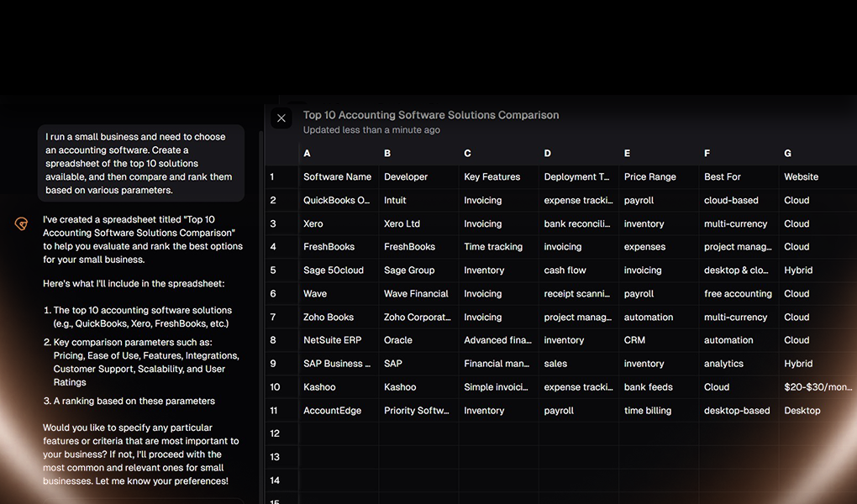Image resolution: width=857 pixels, height=504 pixels.
Task: Select row number 5 header
Action: 282,270
